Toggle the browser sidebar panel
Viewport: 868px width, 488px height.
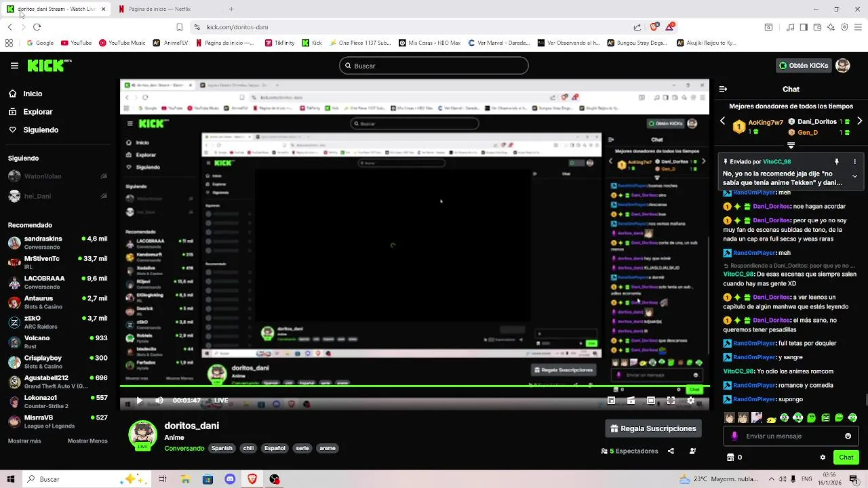804,27
